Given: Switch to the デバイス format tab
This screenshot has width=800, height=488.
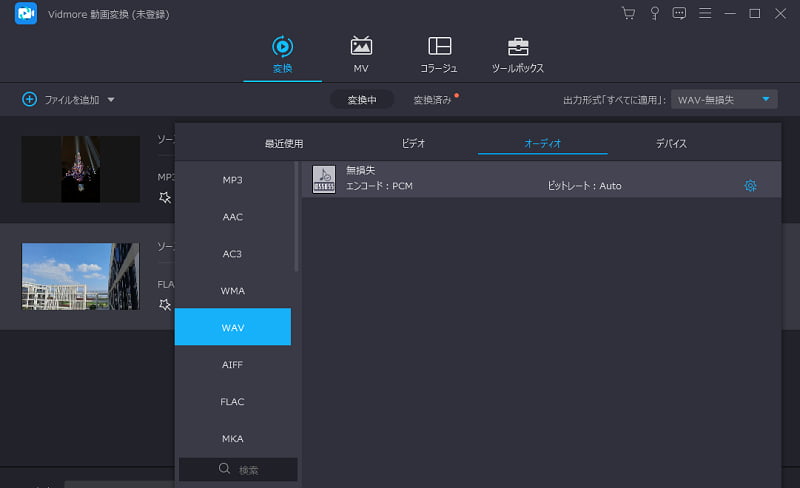Looking at the screenshot, I should coord(671,144).
